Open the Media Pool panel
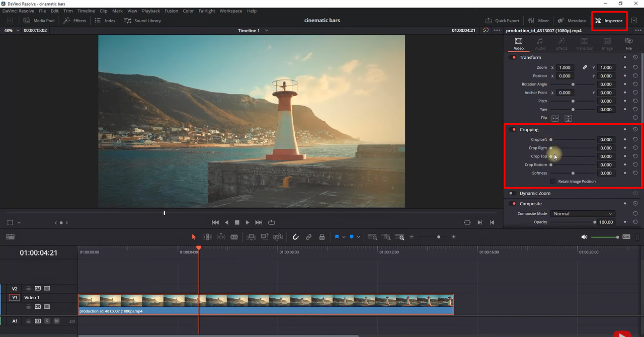 pyautogui.click(x=39, y=21)
